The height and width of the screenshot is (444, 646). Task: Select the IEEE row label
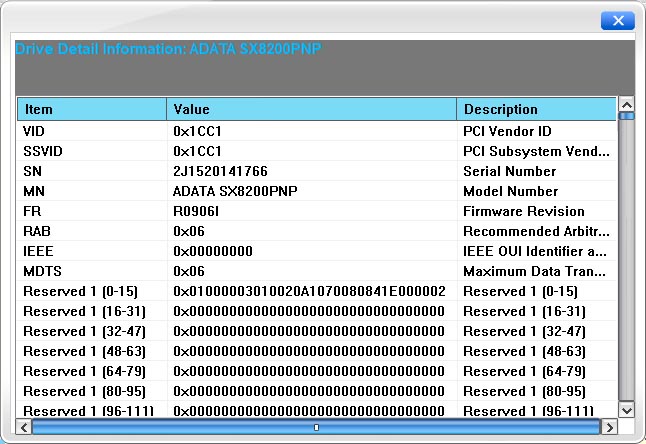point(38,251)
